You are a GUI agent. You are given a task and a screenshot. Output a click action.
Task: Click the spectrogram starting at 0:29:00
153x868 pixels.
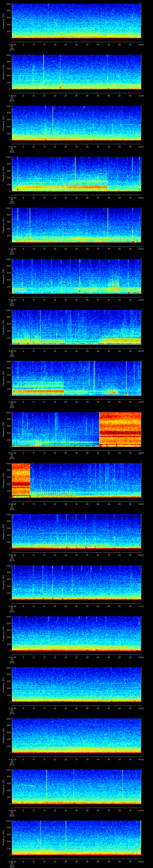pyautogui.click(x=76, y=21)
